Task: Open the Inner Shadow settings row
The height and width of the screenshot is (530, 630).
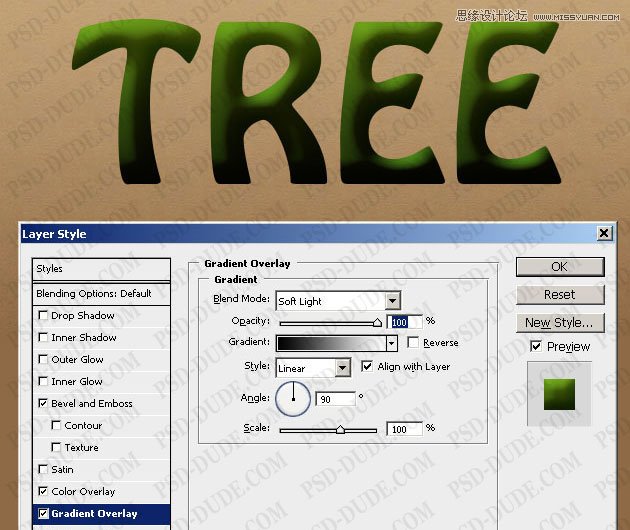Action: (101, 338)
